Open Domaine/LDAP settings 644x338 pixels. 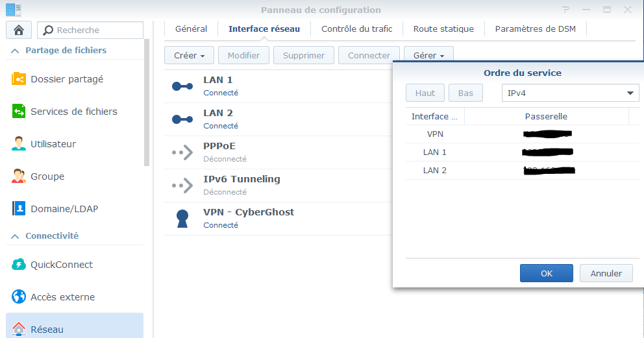pos(64,209)
